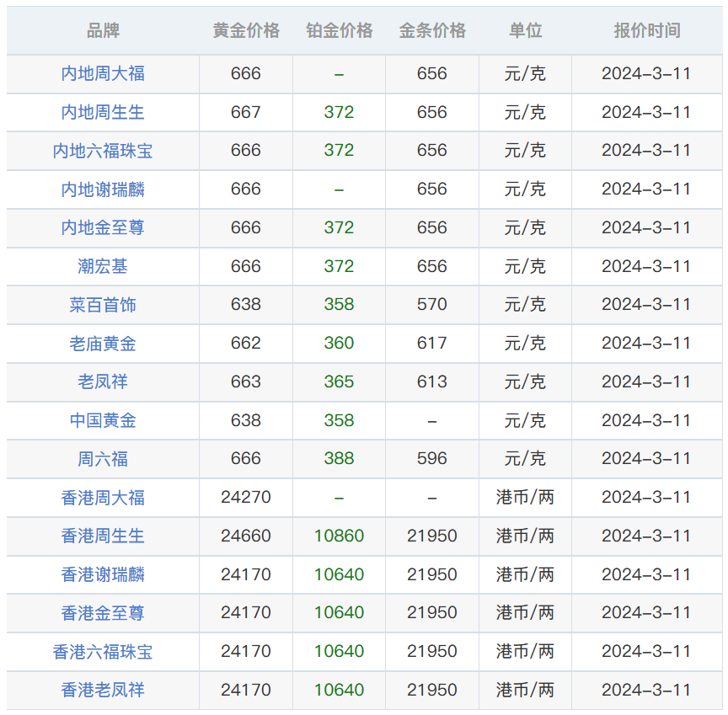This screenshot has width=728, height=715.
Task: Open the 香港六福珠宝 brand link
Action: point(103,652)
